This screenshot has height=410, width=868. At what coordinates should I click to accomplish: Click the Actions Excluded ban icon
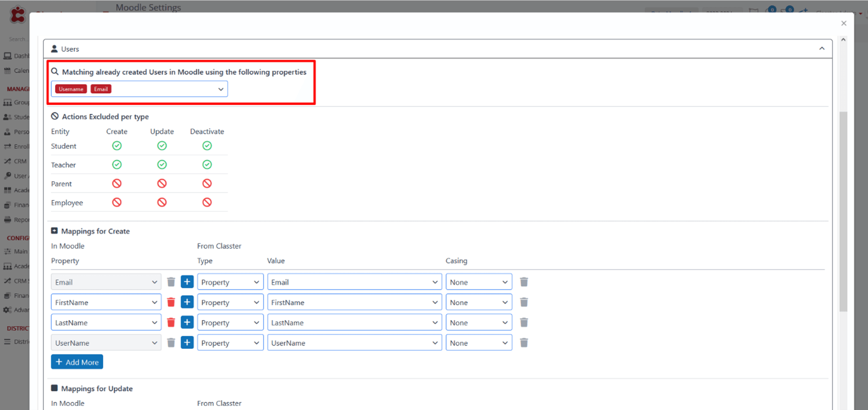[55, 116]
